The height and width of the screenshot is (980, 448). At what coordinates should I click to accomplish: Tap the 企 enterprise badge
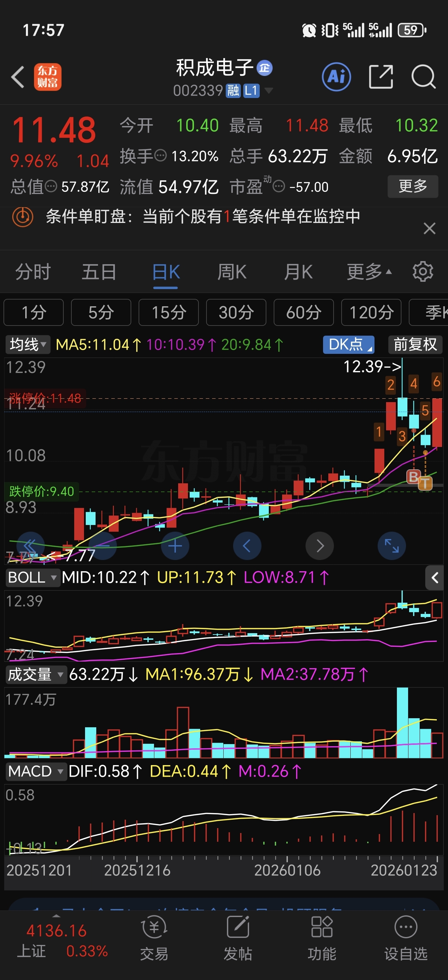pyautogui.click(x=265, y=68)
